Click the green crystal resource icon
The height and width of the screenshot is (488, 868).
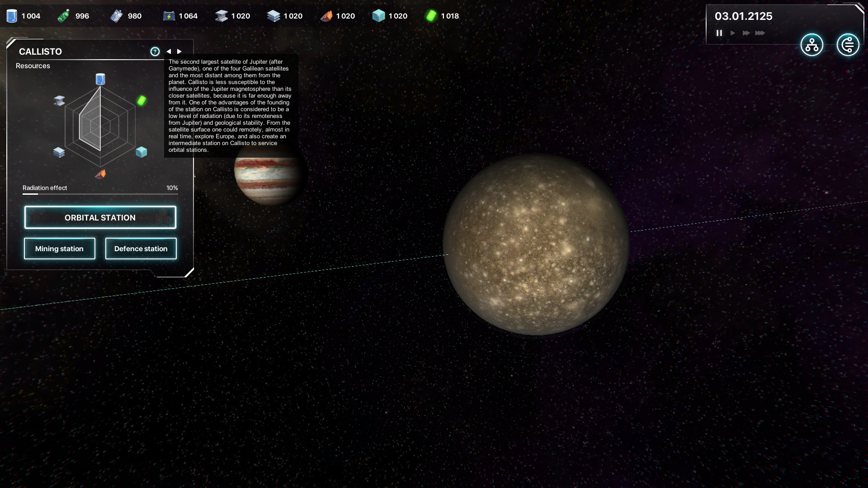point(433,15)
